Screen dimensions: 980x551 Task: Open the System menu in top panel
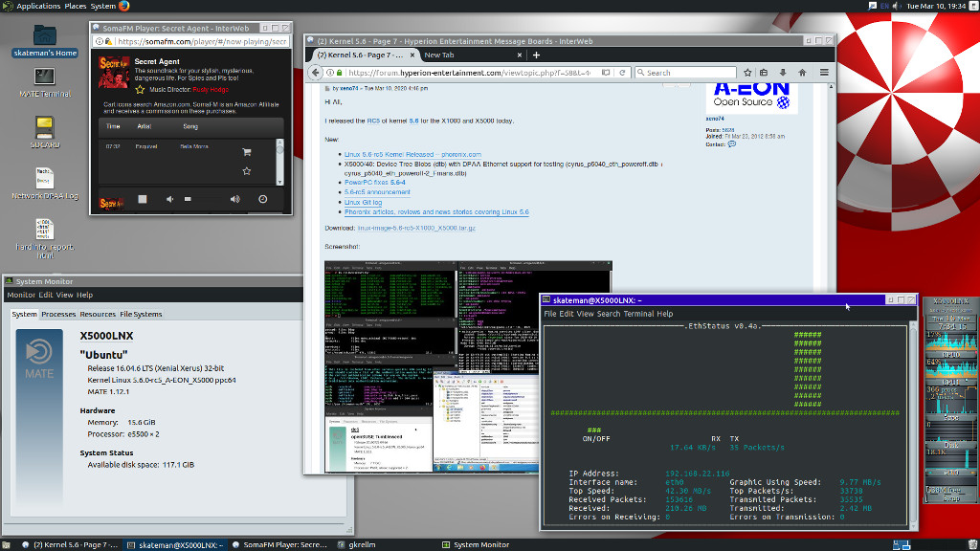[103, 6]
